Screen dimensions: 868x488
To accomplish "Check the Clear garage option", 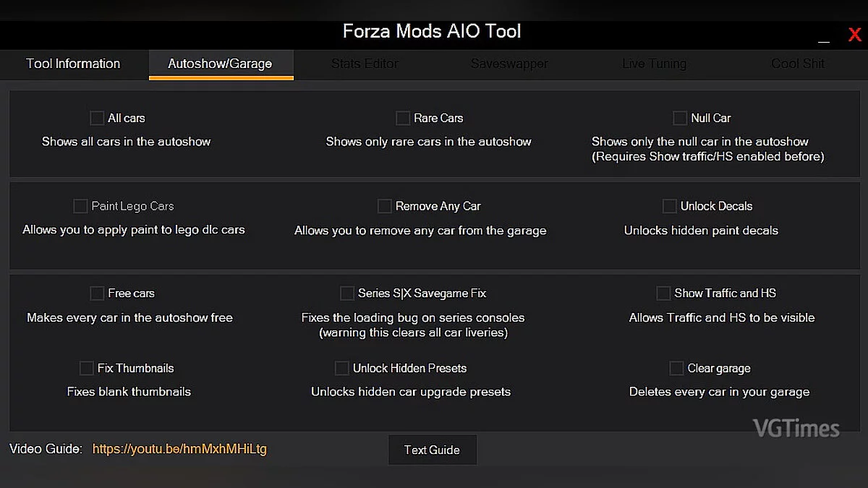I will pos(676,368).
